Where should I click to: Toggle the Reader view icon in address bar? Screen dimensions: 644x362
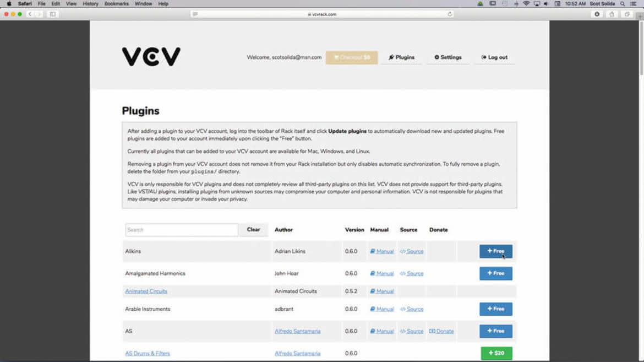point(195,14)
